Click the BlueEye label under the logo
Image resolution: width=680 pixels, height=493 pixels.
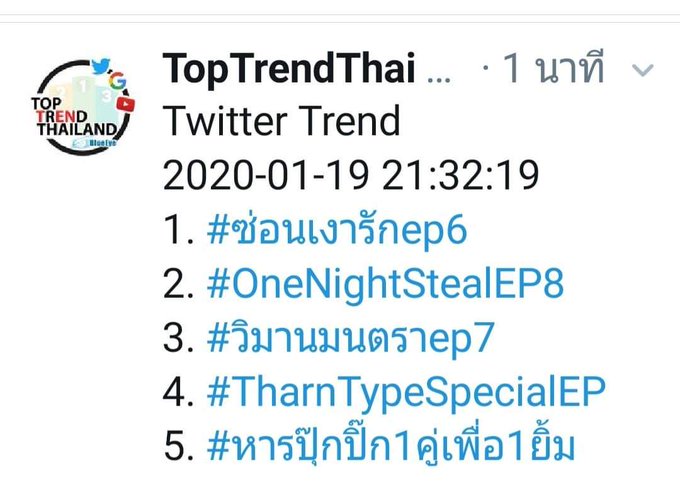coord(94,143)
